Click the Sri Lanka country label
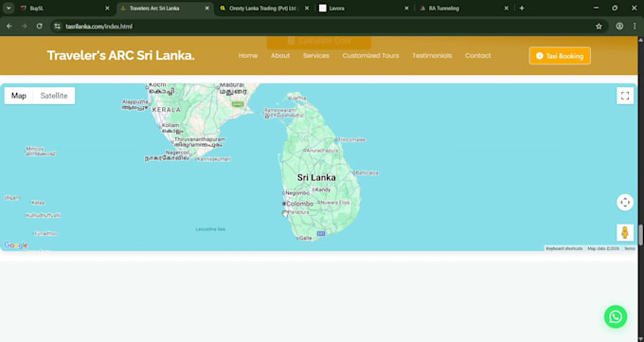The height and width of the screenshot is (342, 644). coord(316,177)
